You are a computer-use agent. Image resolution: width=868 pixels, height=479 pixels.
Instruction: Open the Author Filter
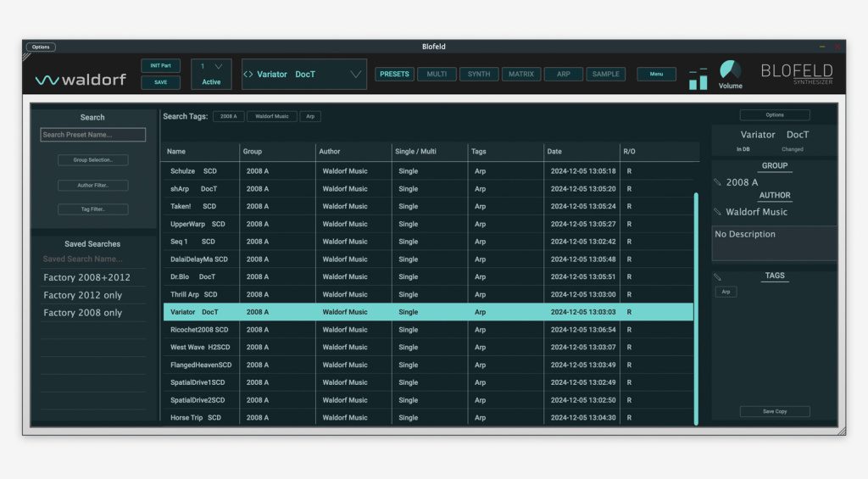point(93,186)
